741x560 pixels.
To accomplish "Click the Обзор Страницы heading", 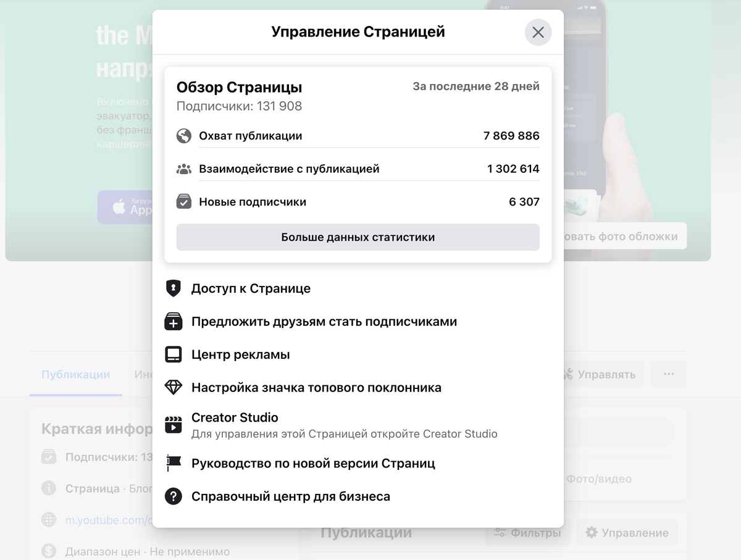I will tap(240, 87).
